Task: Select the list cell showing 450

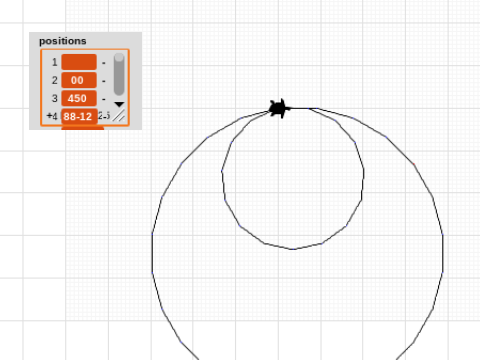Action: point(79,98)
